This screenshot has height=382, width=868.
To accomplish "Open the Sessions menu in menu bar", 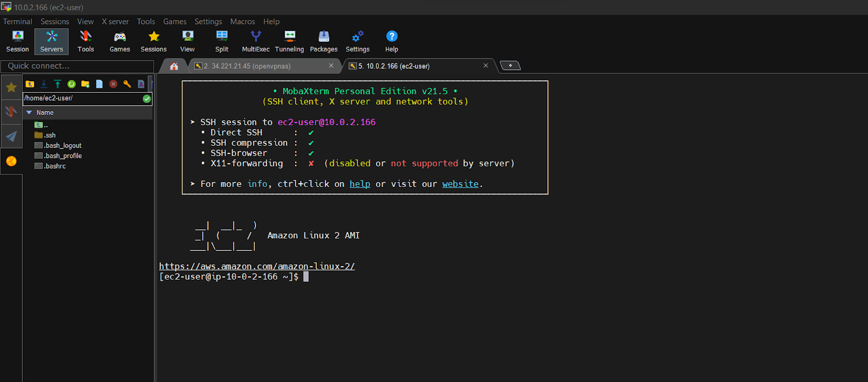I will click(x=55, y=22).
